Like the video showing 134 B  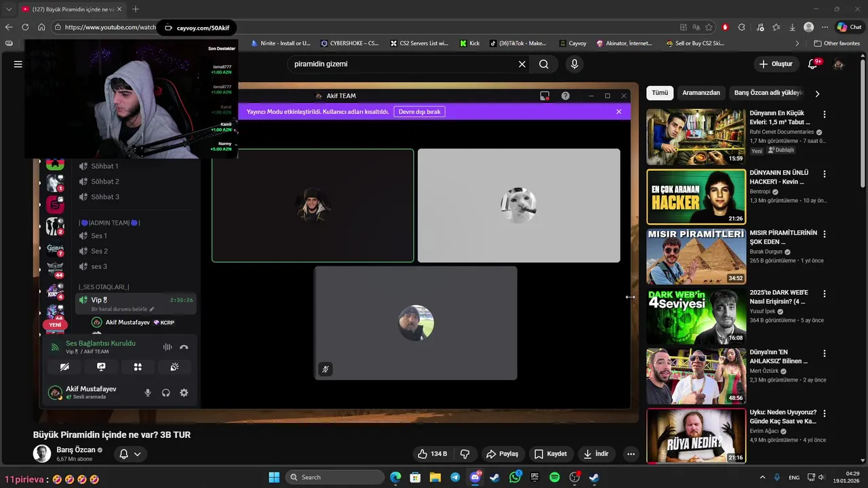(432, 454)
